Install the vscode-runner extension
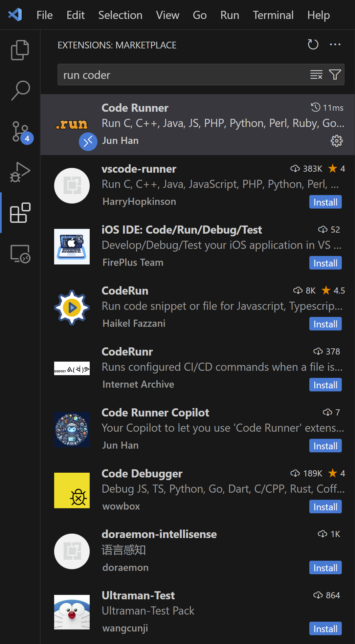The width and height of the screenshot is (355, 644). [x=325, y=202]
